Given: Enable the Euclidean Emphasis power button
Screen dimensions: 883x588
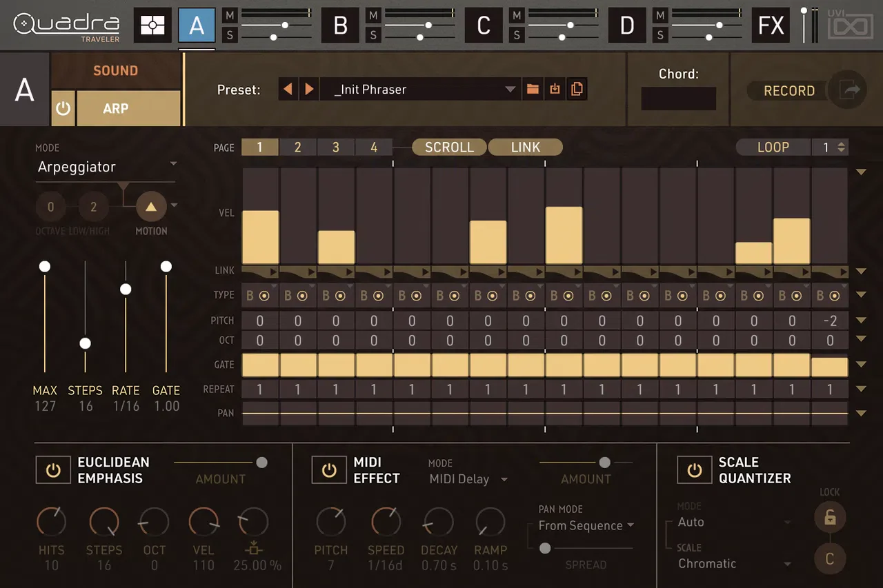Looking at the screenshot, I should tap(53, 471).
